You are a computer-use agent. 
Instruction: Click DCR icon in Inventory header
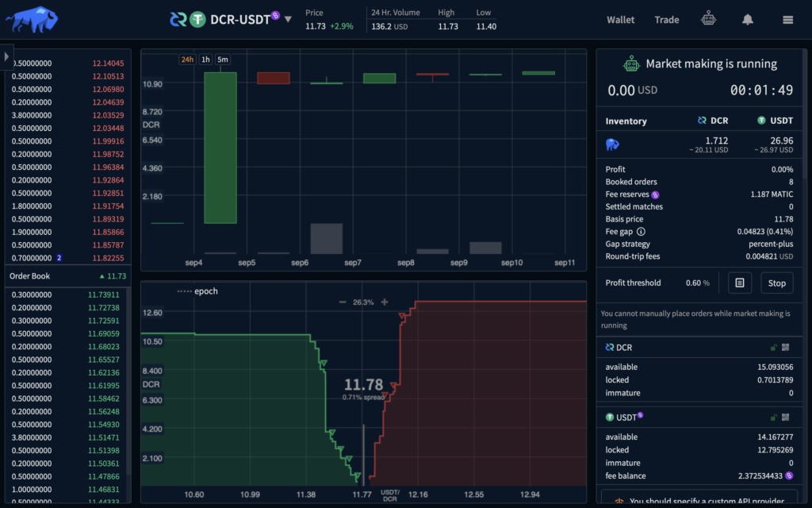coord(702,121)
